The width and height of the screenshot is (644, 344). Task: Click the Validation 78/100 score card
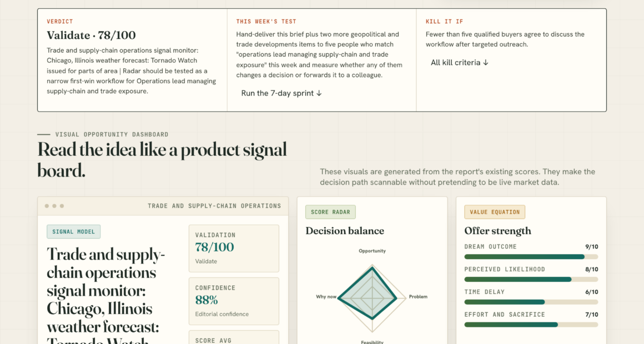(x=234, y=249)
